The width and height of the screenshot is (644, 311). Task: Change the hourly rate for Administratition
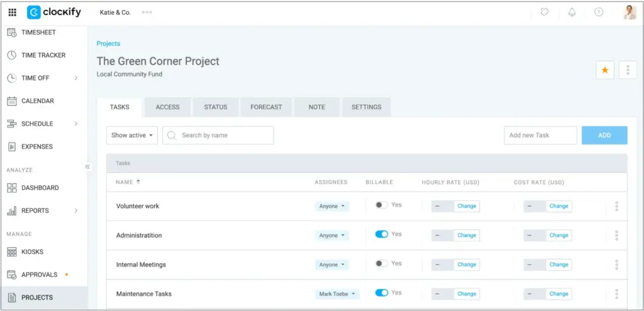click(x=467, y=236)
